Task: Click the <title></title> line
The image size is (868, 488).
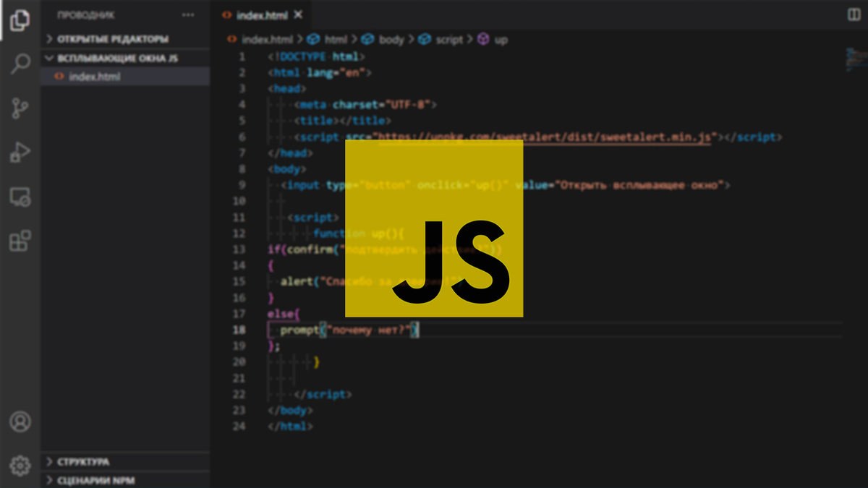Action: point(342,121)
